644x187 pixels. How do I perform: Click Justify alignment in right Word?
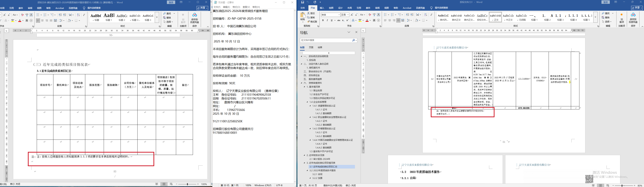tap(398, 20)
